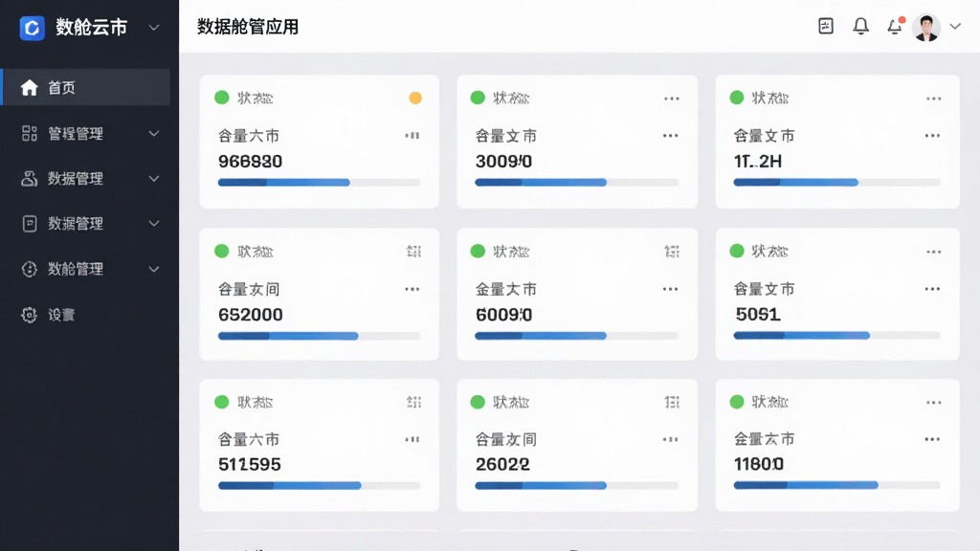Open the account dropdown arrow beside avatar
The image size is (980, 551).
click(955, 27)
